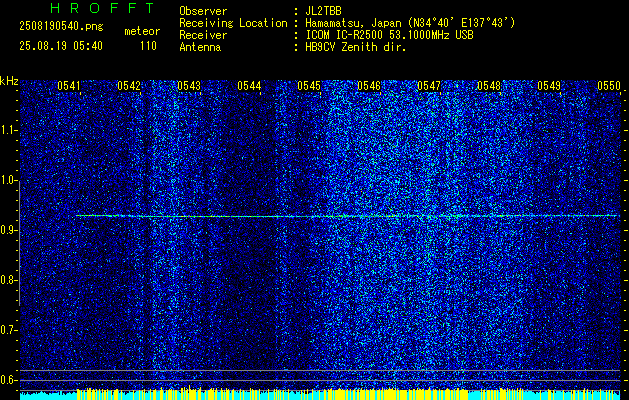Click the 1.0 kHz axis label

pos(8,180)
